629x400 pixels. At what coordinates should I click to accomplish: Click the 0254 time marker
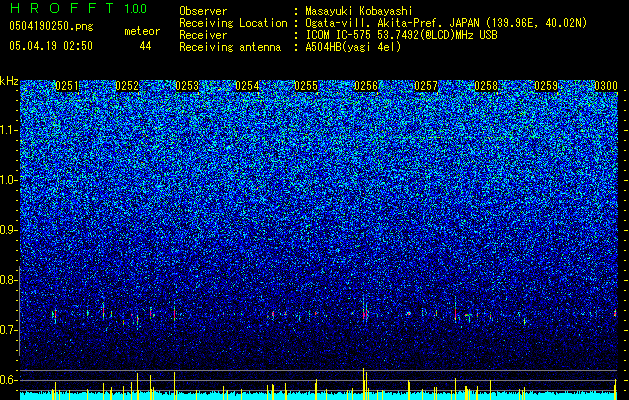247,86
